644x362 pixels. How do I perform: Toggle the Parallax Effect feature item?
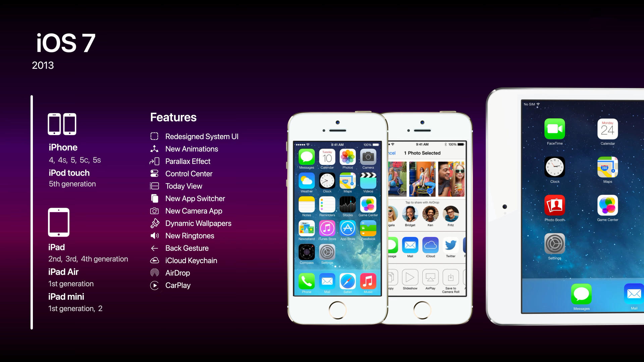[187, 161]
